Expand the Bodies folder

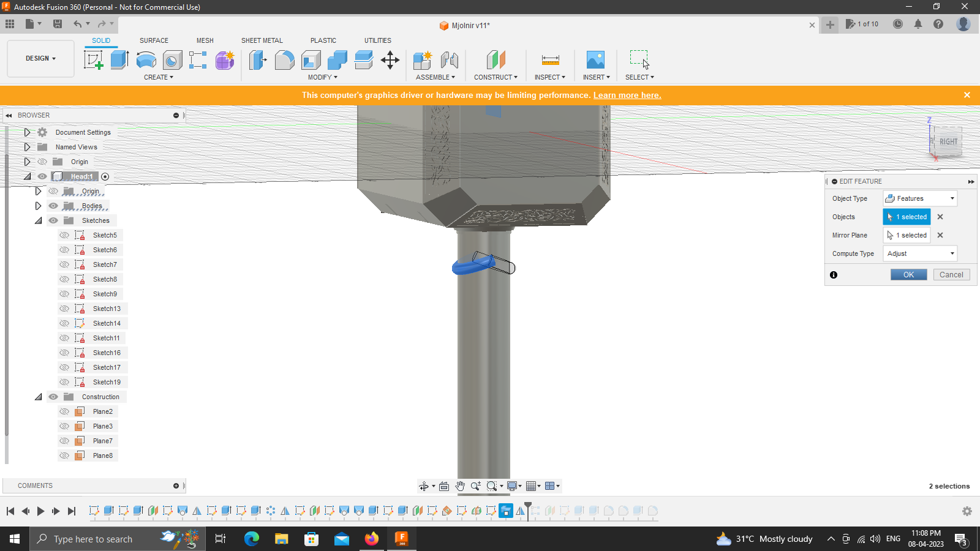(38, 206)
